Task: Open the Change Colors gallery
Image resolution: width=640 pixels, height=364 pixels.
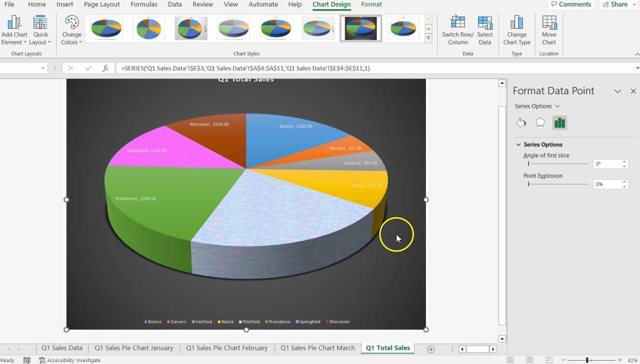Action: point(71,29)
